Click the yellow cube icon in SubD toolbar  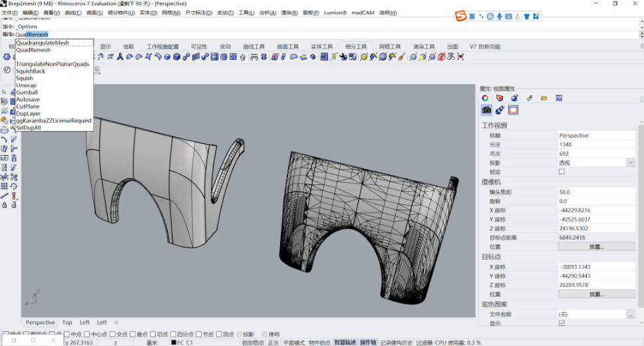[x=364, y=57]
